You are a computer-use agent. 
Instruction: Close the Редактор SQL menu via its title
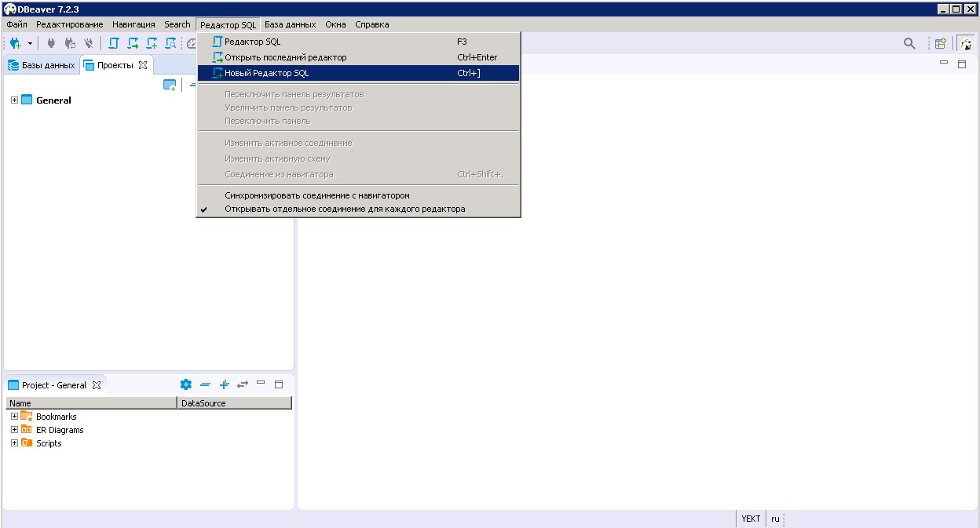point(228,24)
